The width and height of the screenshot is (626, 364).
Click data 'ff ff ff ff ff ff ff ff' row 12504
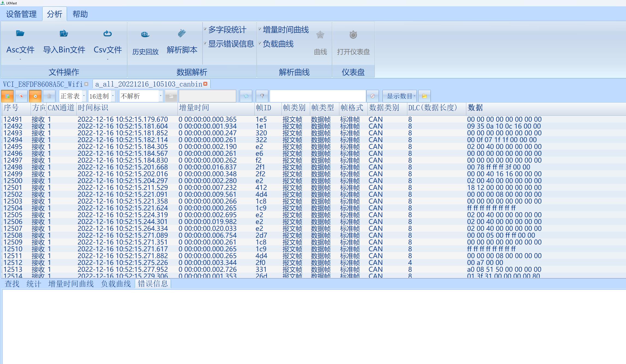coord(491,208)
